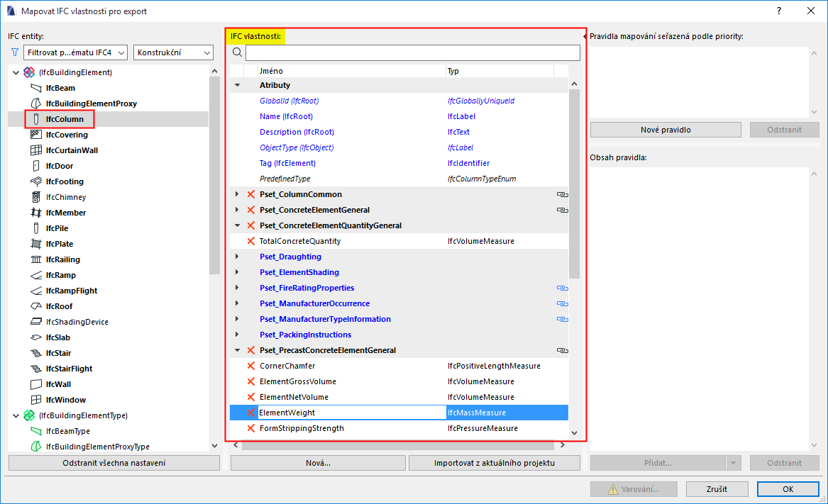Click the IfcMember icon
This screenshot has height=504, width=828.
point(36,213)
